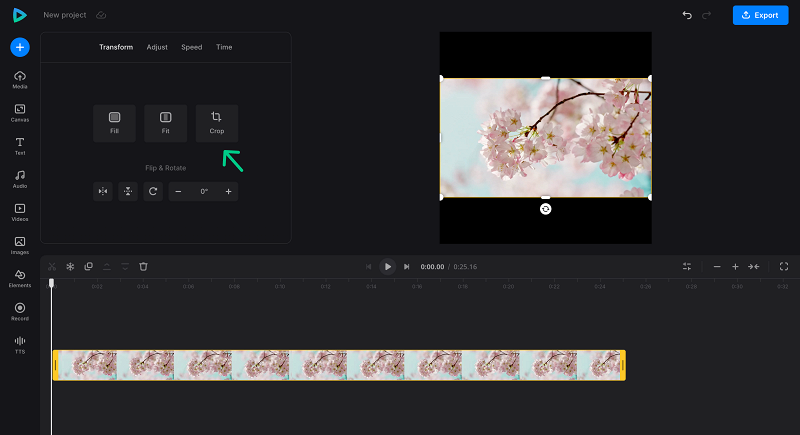Undo the last action
Screen dimensions: 800x435
687,15
